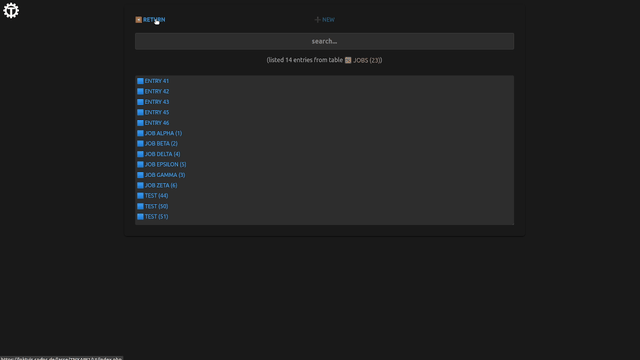Click the blue icon beside ENTRY 45
The height and width of the screenshot is (360, 640).
pyautogui.click(x=140, y=112)
